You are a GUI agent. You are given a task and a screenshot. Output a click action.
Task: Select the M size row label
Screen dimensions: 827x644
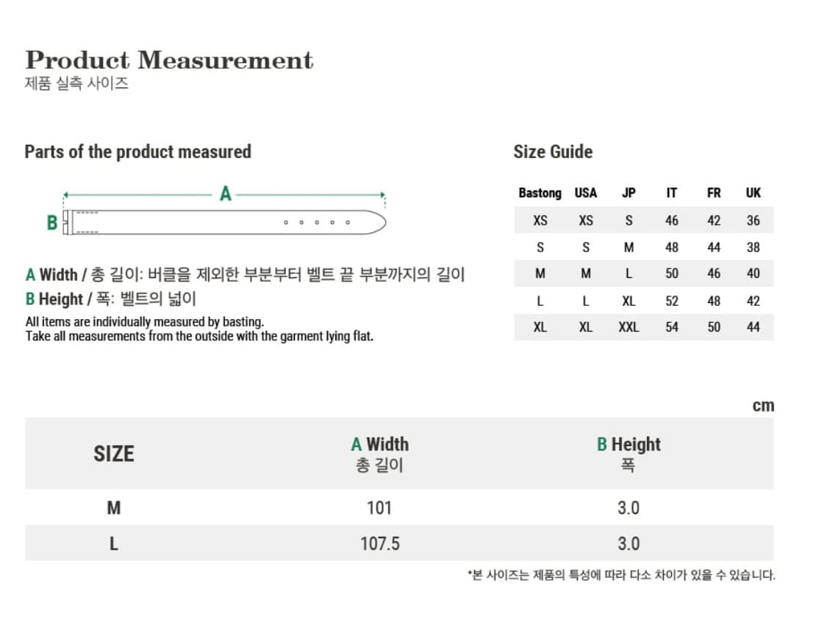(113, 508)
